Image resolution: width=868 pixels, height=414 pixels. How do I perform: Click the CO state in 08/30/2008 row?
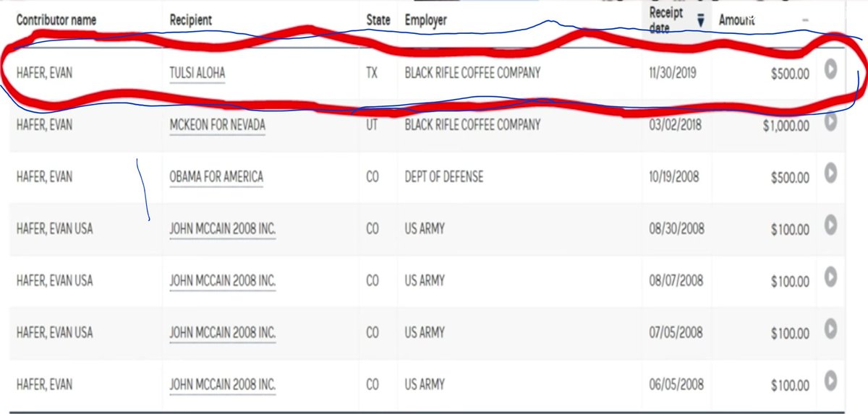[373, 230]
